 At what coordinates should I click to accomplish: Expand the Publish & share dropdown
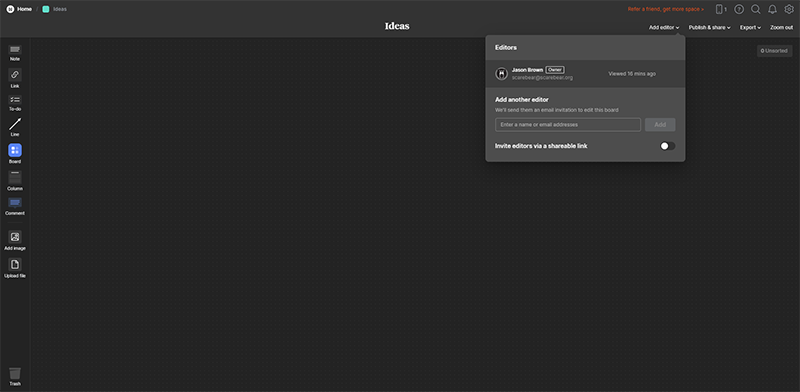pos(709,28)
